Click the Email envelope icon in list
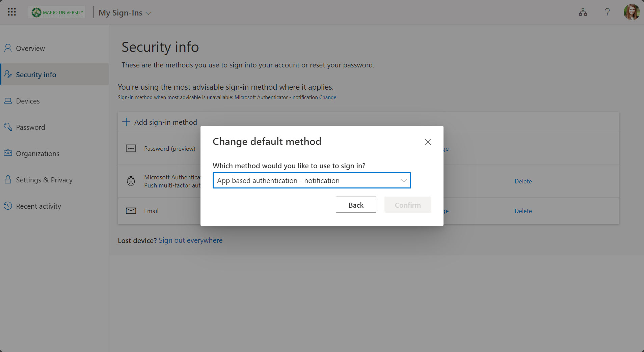Image resolution: width=644 pixels, height=352 pixels. [131, 211]
